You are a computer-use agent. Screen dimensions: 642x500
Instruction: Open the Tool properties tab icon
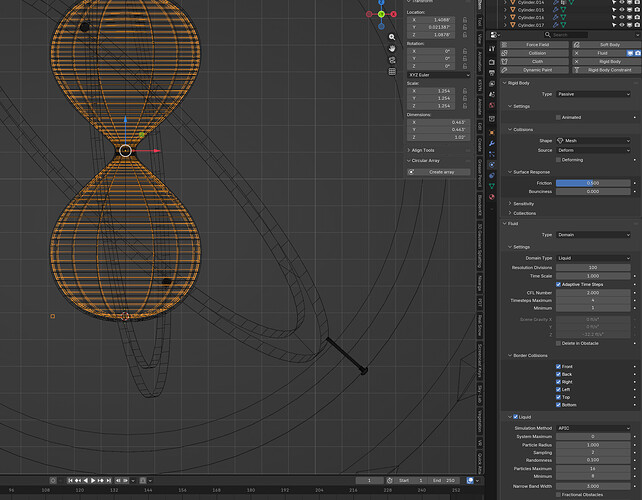coord(492,49)
